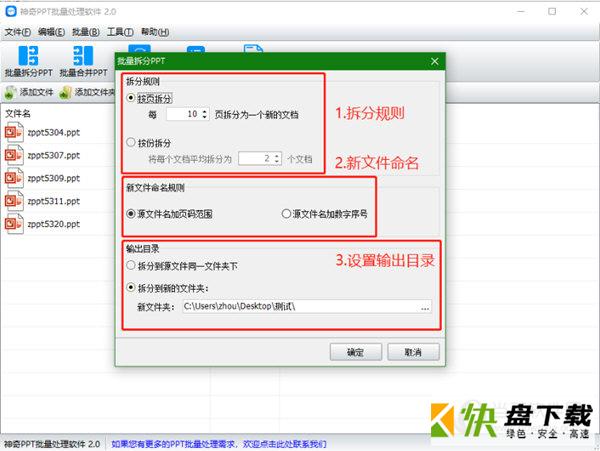600x451 pixels.
Task: Click the 添加文件 icon button
Action: 10,92
